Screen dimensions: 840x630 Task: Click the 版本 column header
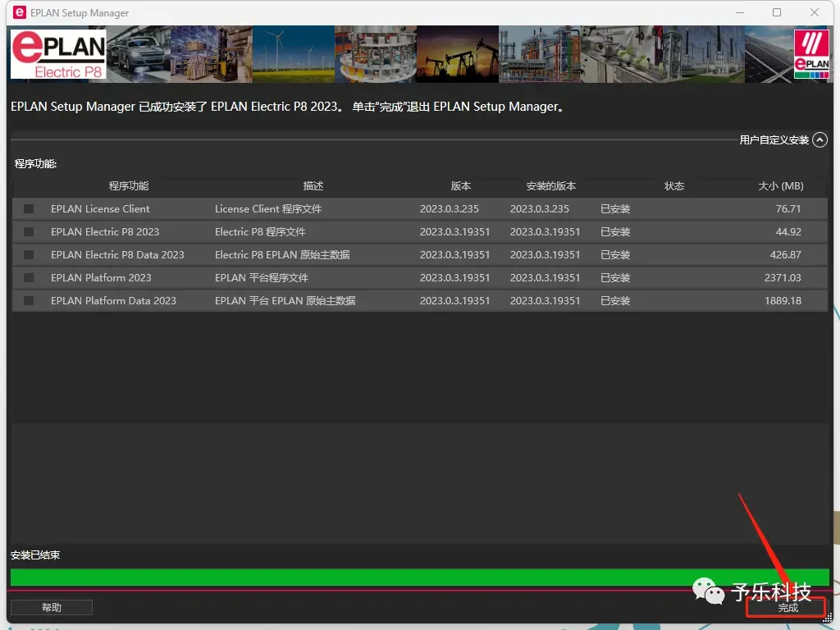461,186
